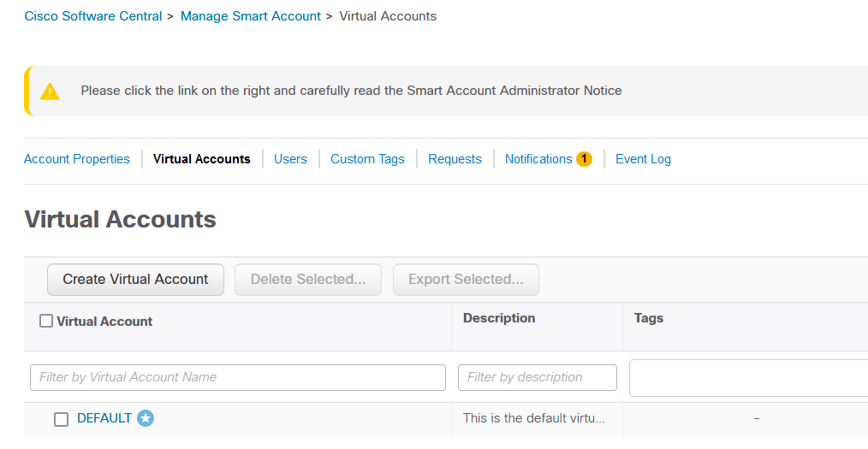Go to the Custom Tags tab

point(367,159)
